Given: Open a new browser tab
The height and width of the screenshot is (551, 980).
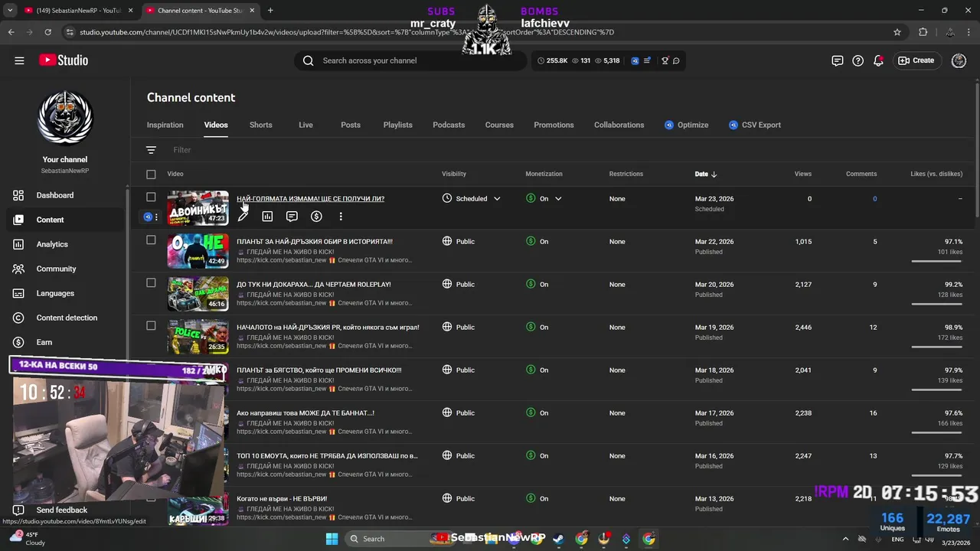Looking at the screenshot, I should tap(270, 10).
